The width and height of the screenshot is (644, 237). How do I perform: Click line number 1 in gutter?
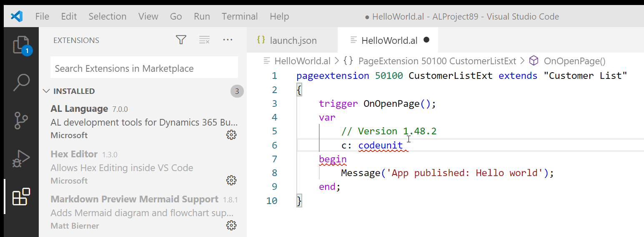(x=274, y=76)
